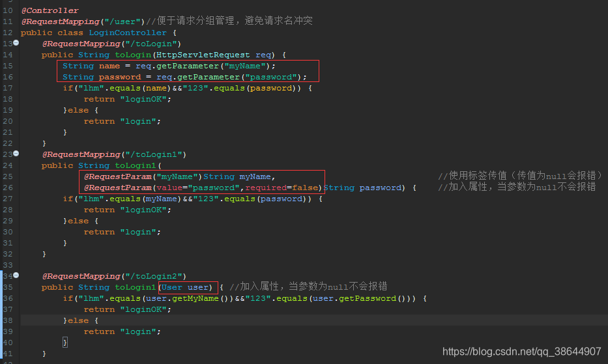Click the }else { on line 38
This screenshot has width=608, height=364.
point(81,320)
